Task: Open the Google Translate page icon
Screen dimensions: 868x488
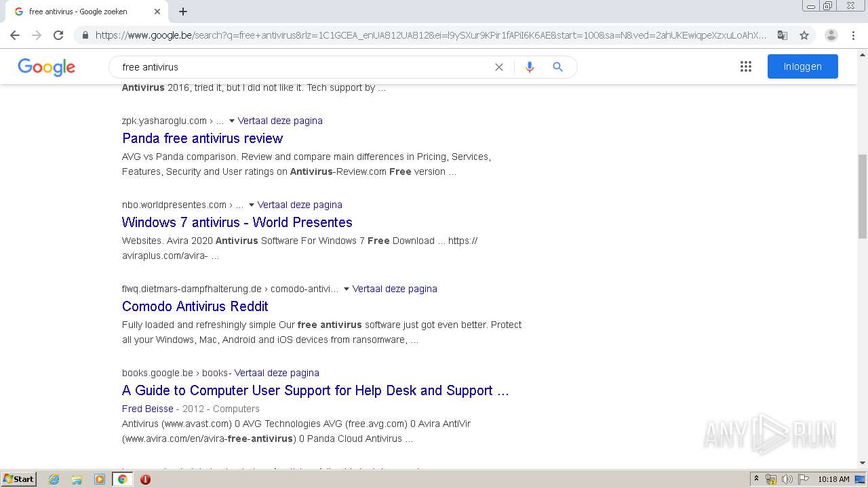Action: (x=783, y=35)
